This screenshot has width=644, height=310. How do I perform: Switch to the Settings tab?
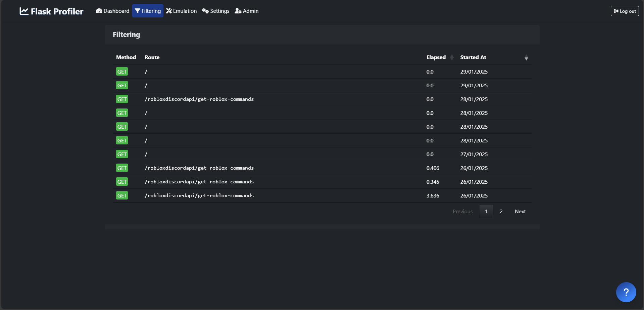click(x=216, y=11)
